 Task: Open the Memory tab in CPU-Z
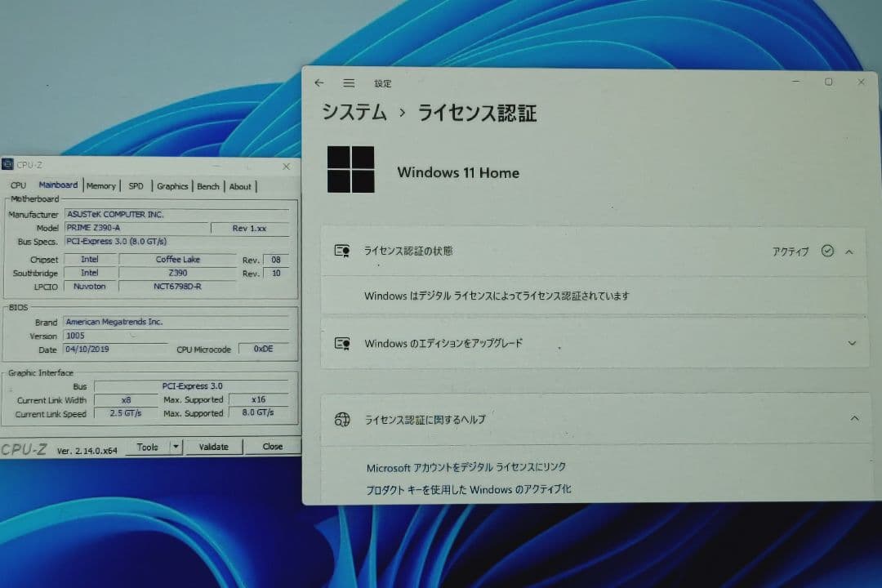(x=101, y=185)
